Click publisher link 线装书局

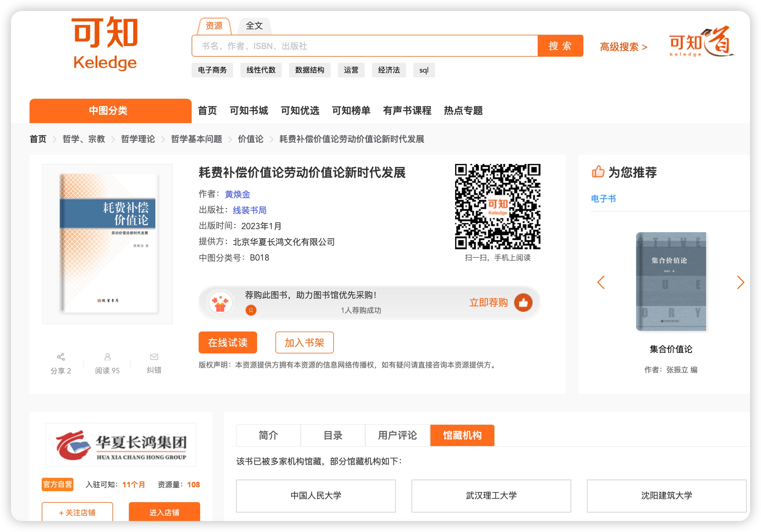coord(250,210)
